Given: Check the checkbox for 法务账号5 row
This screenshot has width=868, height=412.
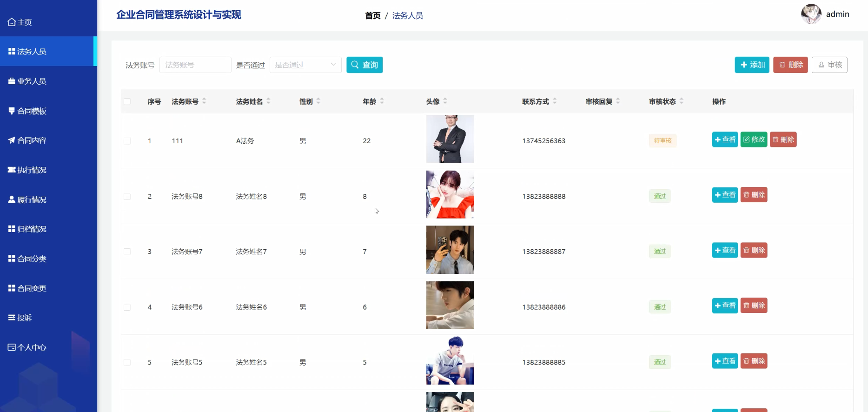Looking at the screenshot, I should pos(127,362).
